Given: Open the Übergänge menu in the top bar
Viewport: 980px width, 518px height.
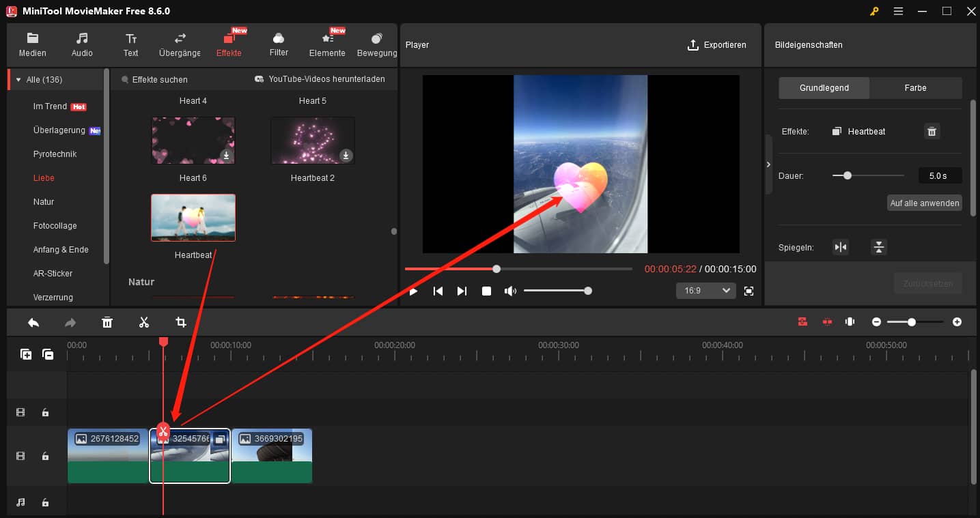Looking at the screenshot, I should (179, 44).
